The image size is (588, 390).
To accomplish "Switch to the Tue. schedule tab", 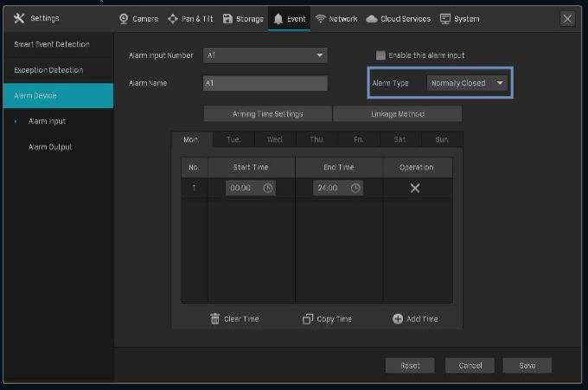I will 233,139.
